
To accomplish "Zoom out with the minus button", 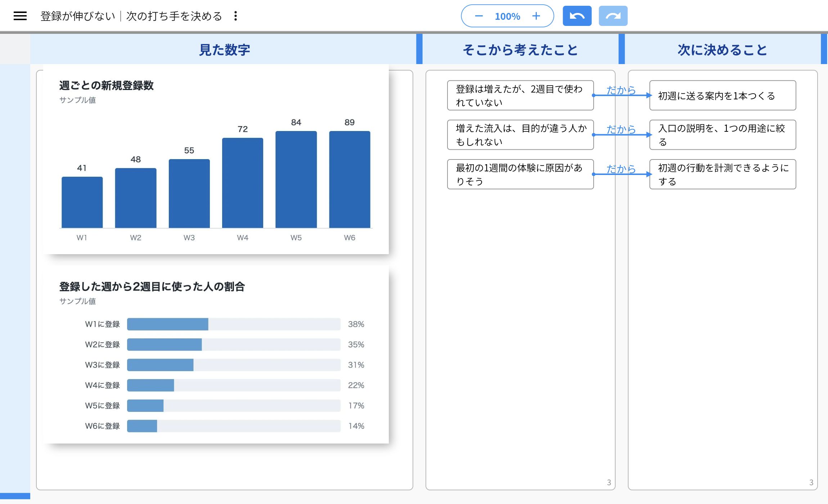I will click(x=478, y=16).
